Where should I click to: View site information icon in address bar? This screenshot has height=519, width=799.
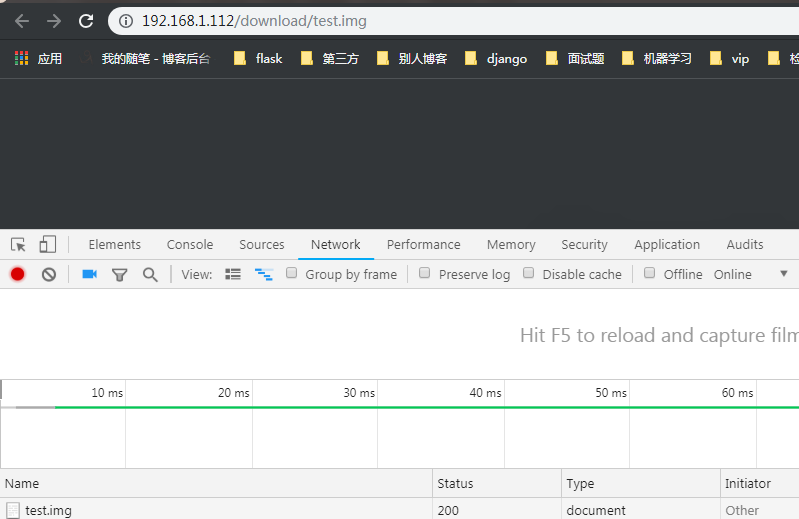point(126,21)
